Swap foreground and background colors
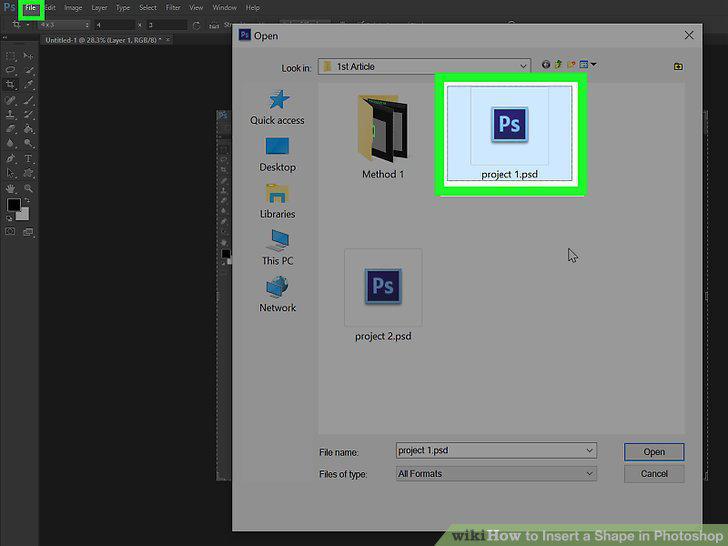This screenshot has width=728, height=546. tap(27, 200)
